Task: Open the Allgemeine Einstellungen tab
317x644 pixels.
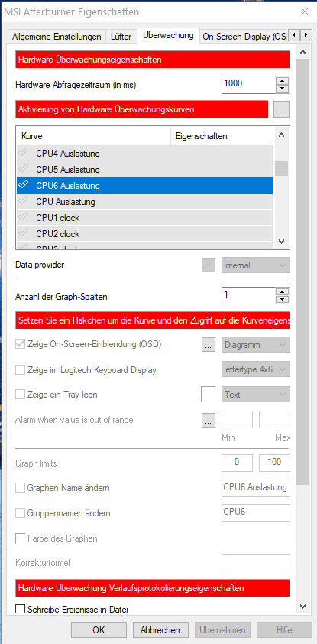Action: (x=57, y=37)
